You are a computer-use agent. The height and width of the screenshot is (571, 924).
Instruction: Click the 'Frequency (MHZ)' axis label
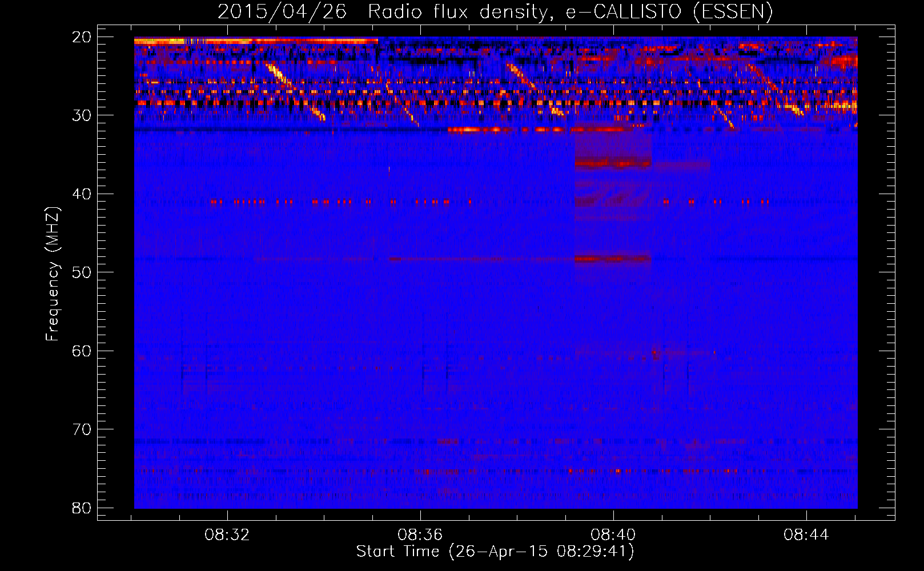pos(53,274)
